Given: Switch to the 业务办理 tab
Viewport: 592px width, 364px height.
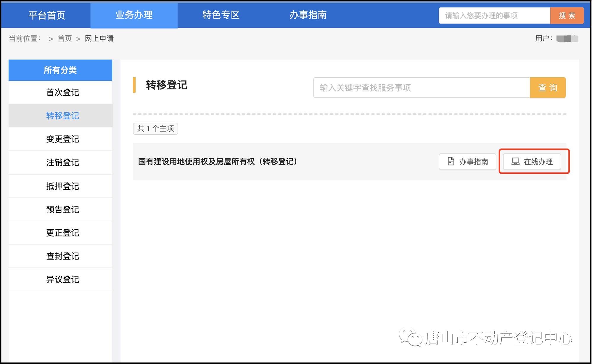Looking at the screenshot, I should click(x=133, y=15).
